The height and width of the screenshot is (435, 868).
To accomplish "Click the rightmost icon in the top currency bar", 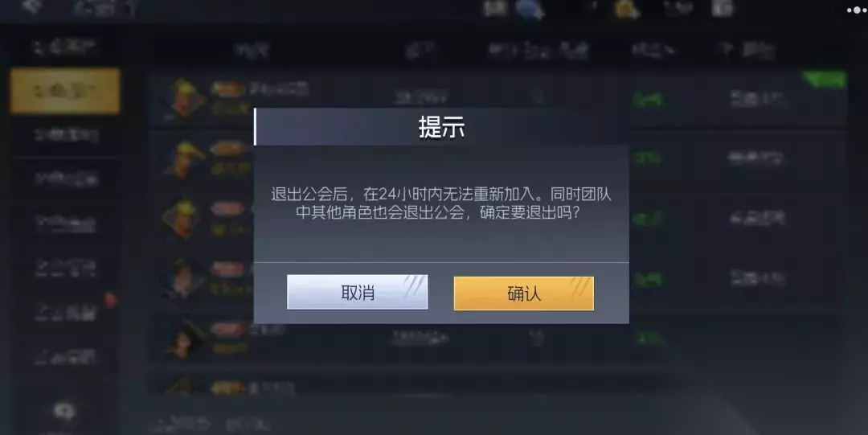I will pyautogui.click(x=723, y=8).
